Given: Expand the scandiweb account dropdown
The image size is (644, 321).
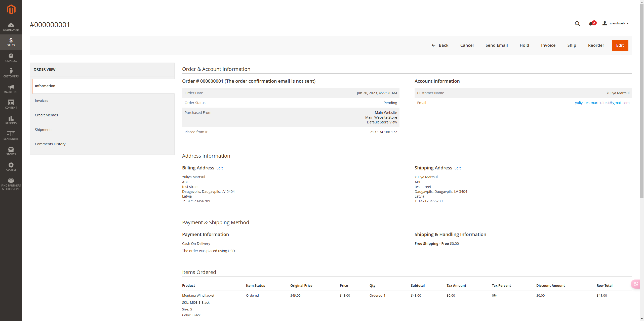Looking at the screenshot, I should coord(616,23).
